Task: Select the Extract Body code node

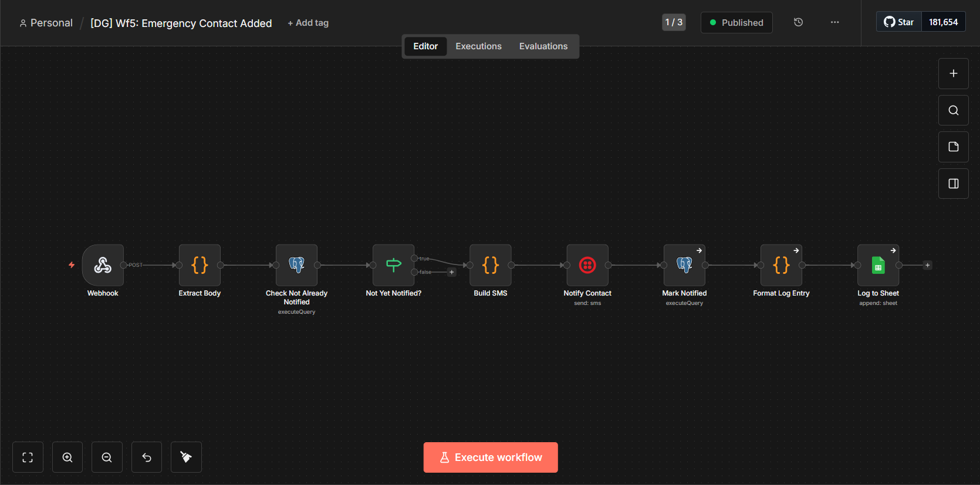Action: (200, 265)
